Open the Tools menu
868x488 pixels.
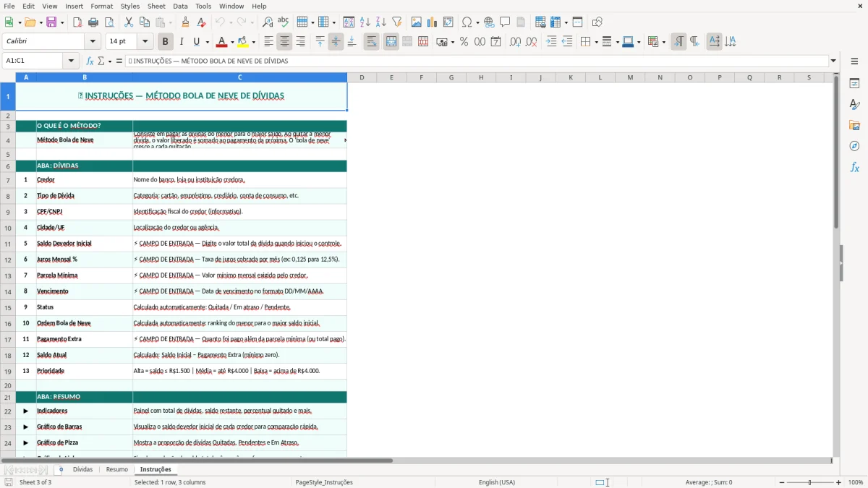203,6
